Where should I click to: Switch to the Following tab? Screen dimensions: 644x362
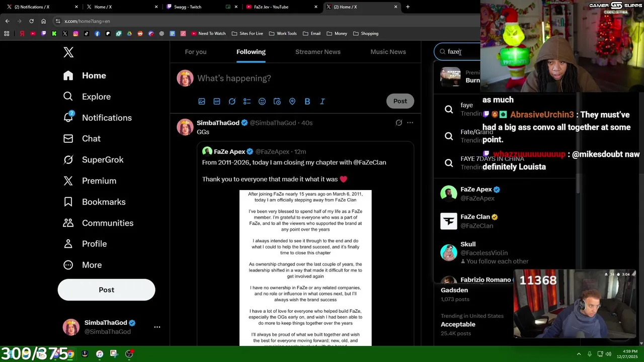[251, 52]
